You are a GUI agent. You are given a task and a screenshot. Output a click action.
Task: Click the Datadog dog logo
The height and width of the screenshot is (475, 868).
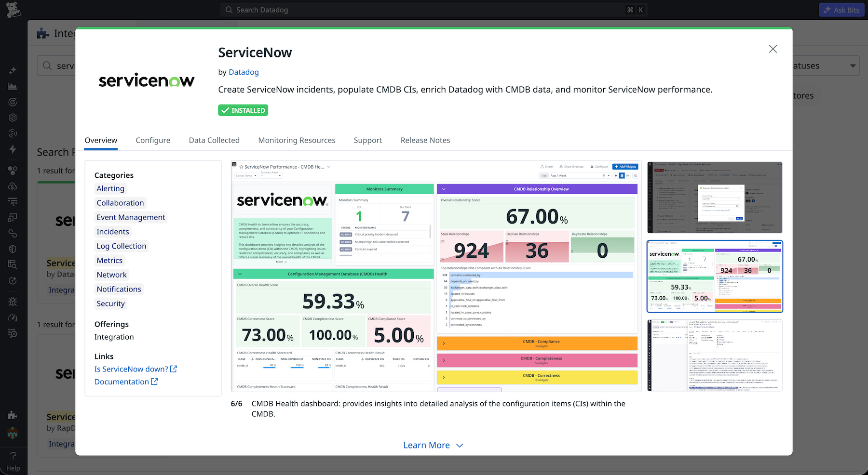tap(13, 10)
